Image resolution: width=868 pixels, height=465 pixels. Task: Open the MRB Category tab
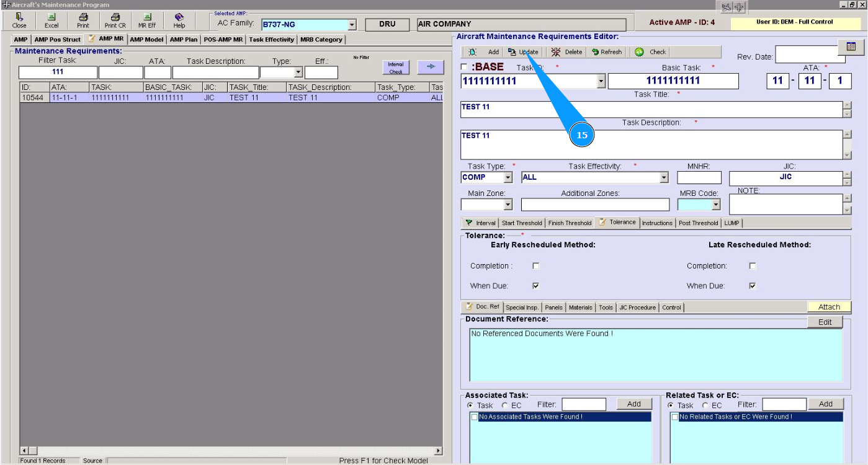321,40
